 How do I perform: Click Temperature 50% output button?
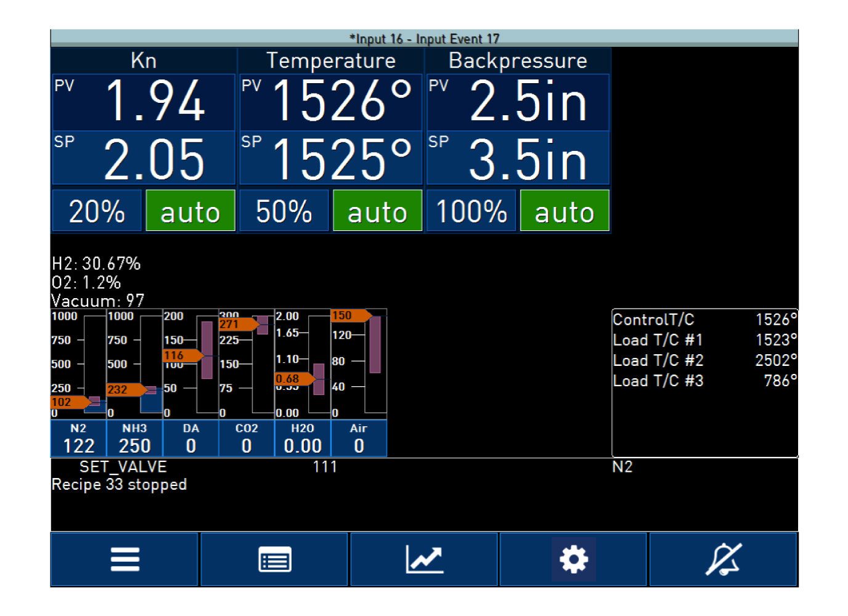coord(284,211)
